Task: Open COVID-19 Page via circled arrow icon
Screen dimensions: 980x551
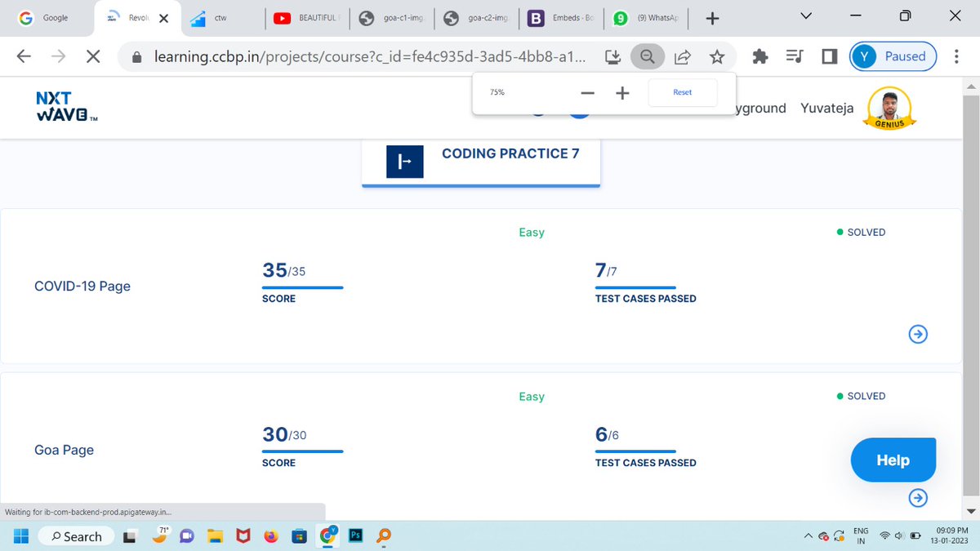Action: 918,334
